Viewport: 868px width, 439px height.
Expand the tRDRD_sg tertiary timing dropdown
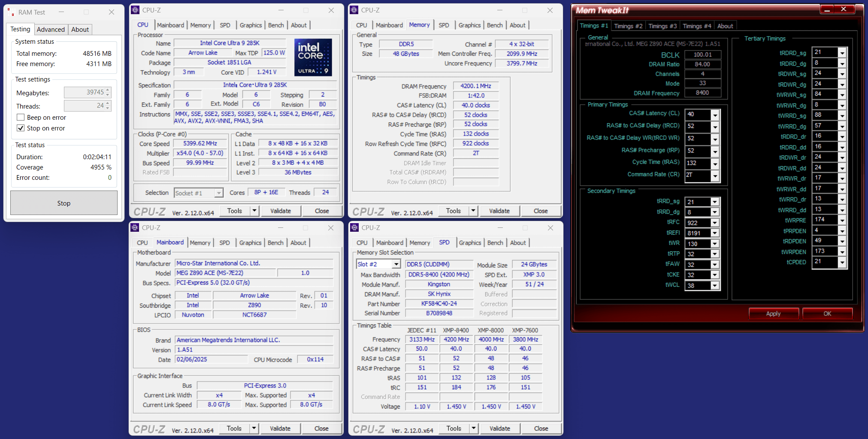pos(842,53)
